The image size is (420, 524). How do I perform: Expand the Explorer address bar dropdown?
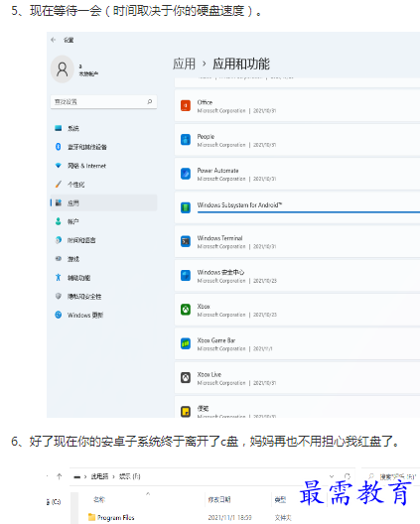[x=332, y=476]
